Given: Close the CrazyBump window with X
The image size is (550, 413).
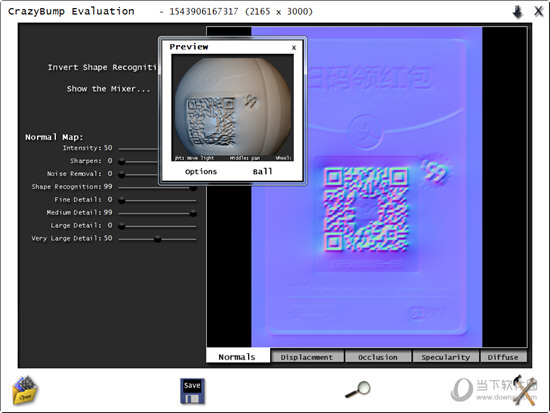Looking at the screenshot, I should (x=539, y=11).
